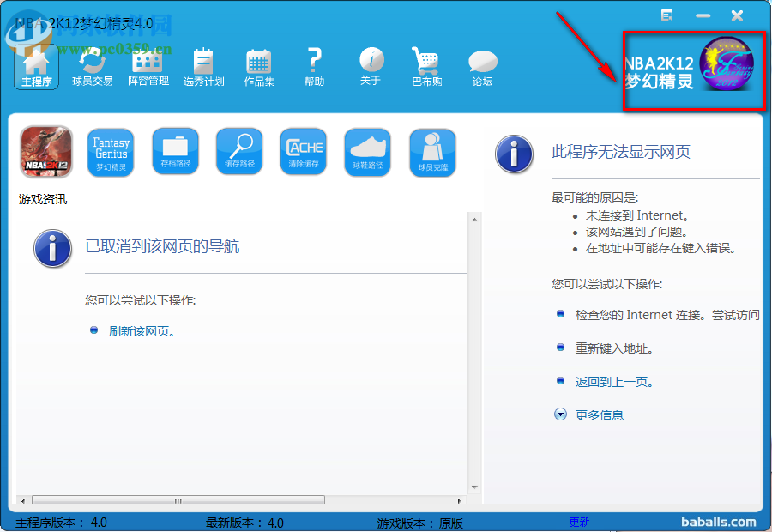Screen dimensions: 772x532
Task: Click the 返回到上一页 link
Action: coord(614,382)
